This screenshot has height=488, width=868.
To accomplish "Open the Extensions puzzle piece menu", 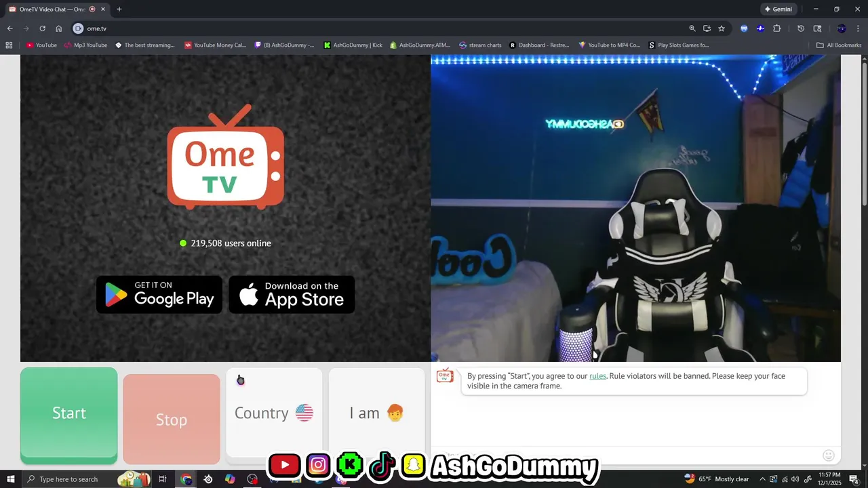I will click(777, 28).
